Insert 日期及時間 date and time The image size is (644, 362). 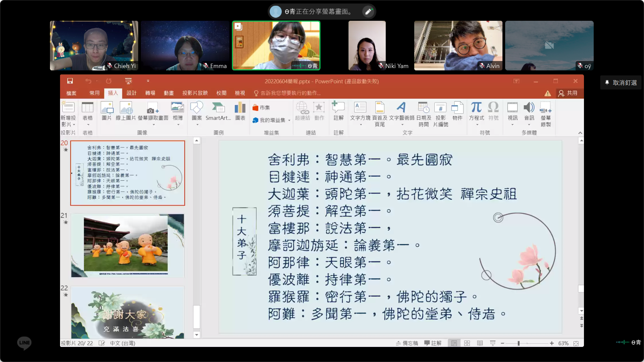[424, 114]
